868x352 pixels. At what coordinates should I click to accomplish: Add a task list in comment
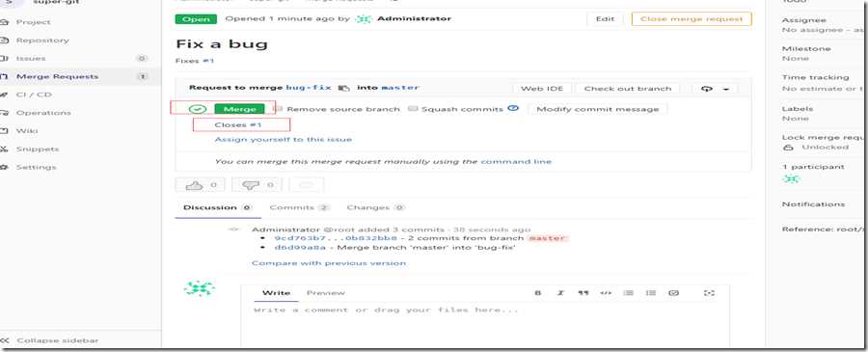click(674, 293)
